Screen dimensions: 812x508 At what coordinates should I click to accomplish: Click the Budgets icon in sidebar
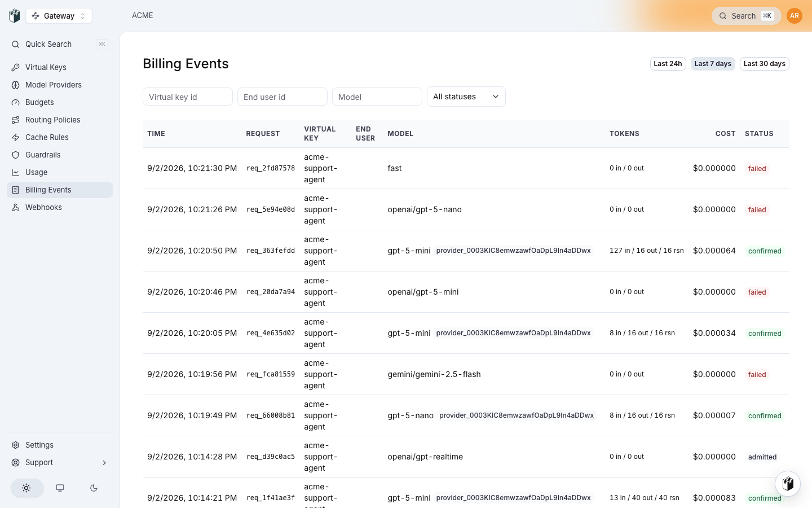pyautogui.click(x=16, y=102)
